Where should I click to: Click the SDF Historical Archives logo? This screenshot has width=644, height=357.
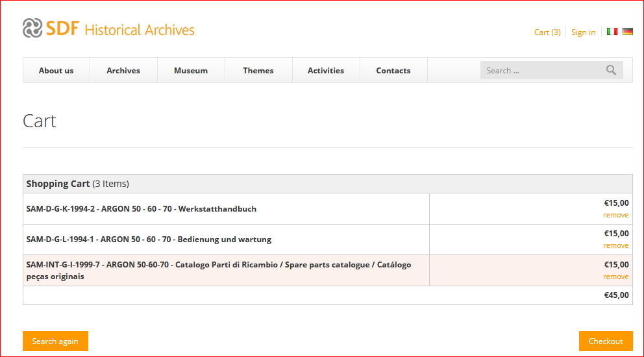coord(108,29)
